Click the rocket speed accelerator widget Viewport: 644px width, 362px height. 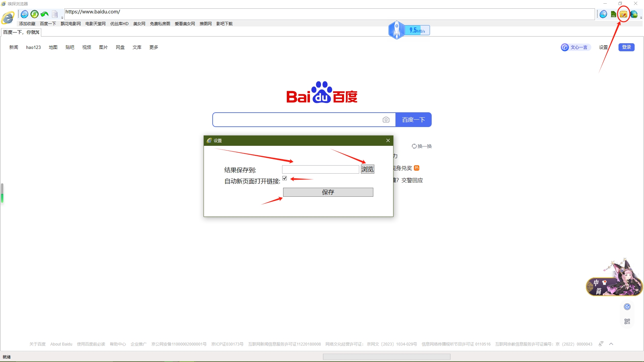(x=409, y=30)
